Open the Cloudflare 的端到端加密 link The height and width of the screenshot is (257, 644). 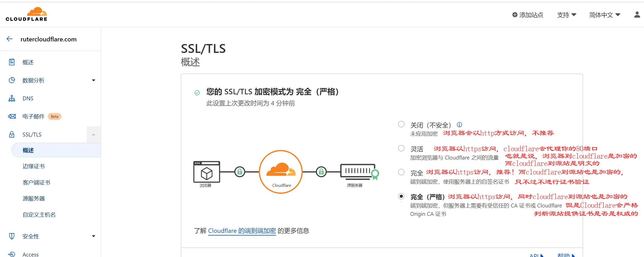[242, 231]
